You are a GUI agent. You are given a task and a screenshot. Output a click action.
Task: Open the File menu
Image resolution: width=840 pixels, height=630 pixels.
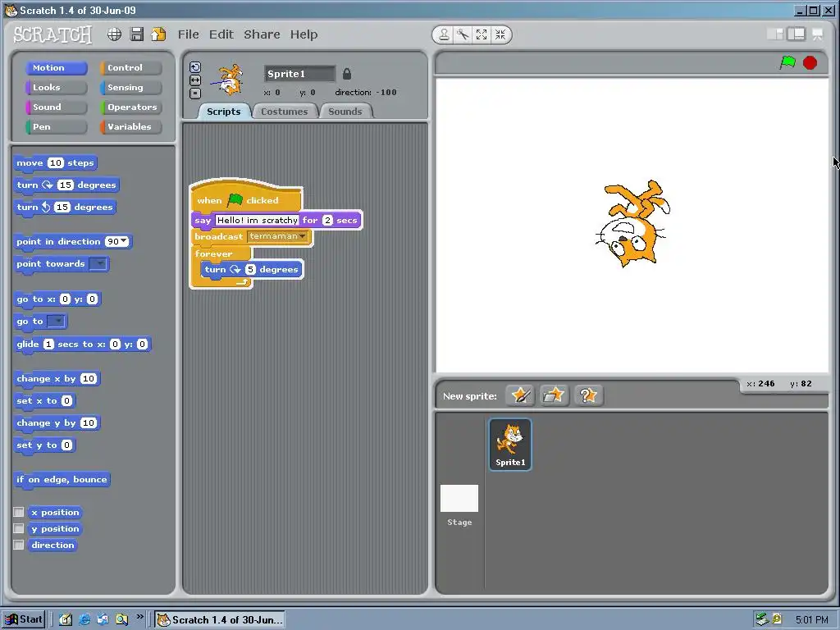(x=188, y=34)
